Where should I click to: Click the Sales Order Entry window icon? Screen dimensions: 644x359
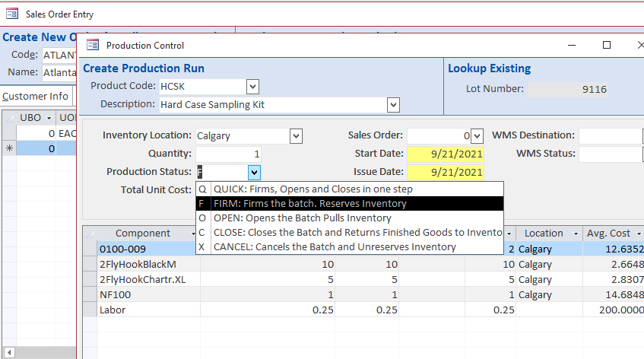tap(12, 13)
